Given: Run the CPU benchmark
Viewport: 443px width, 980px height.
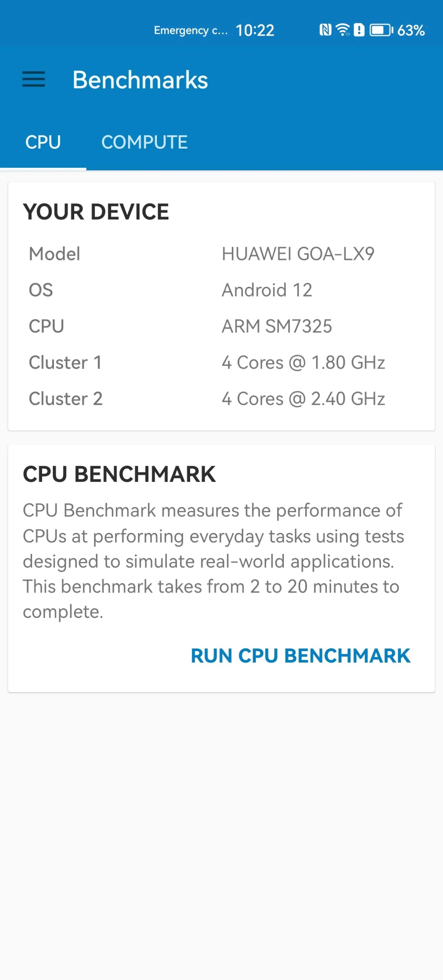Looking at the screenshot, I should (x=300, y=655).
